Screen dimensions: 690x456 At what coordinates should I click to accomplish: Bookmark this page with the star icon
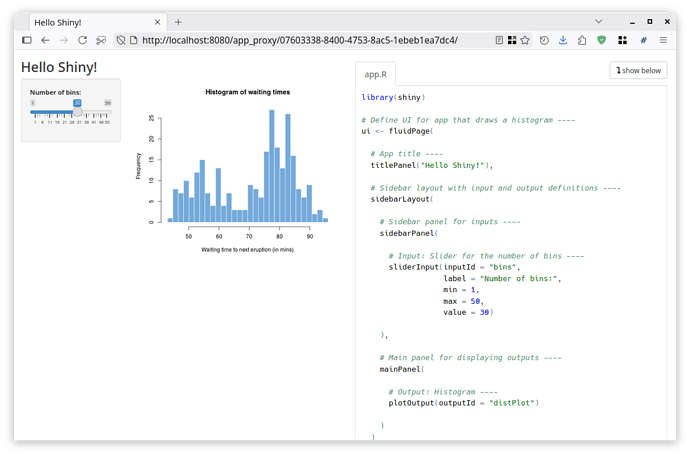[525, 40]
